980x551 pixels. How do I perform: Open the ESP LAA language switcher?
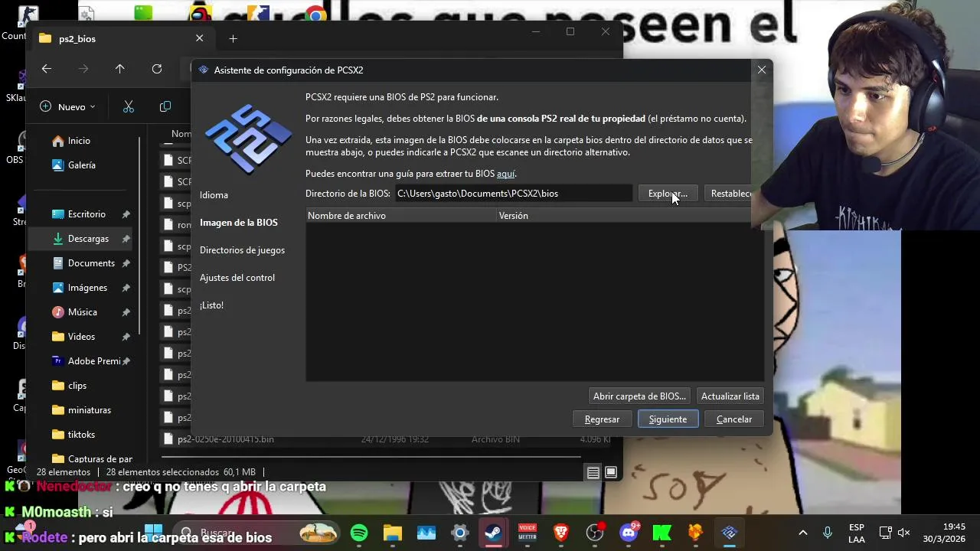tap(857, 533)
